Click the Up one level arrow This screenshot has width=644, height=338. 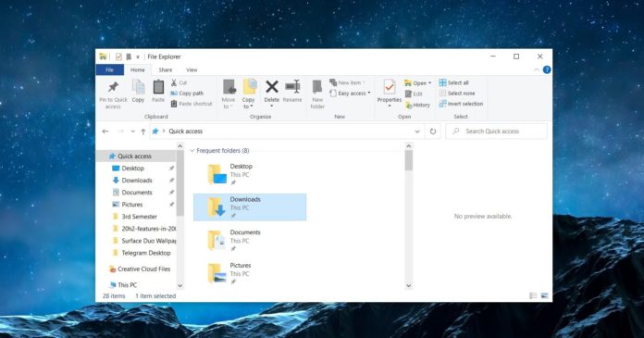pyautogui.click(x=142, y=131)
